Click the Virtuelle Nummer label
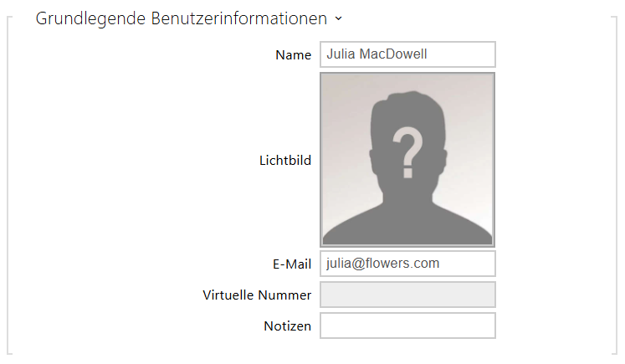 click(x=257, y=295)
